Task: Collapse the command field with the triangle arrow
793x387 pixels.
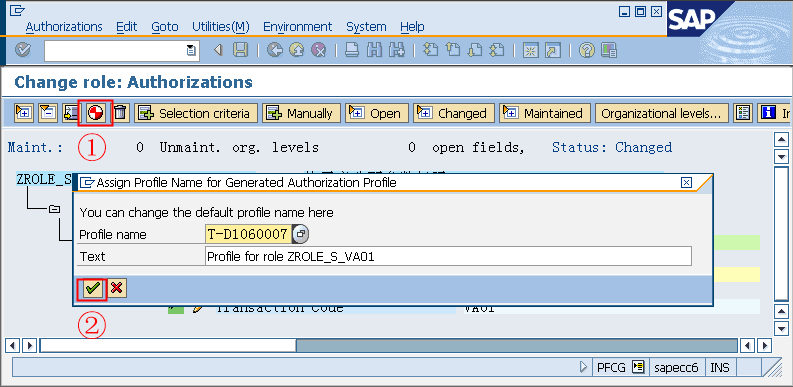Action: [218, 50]
